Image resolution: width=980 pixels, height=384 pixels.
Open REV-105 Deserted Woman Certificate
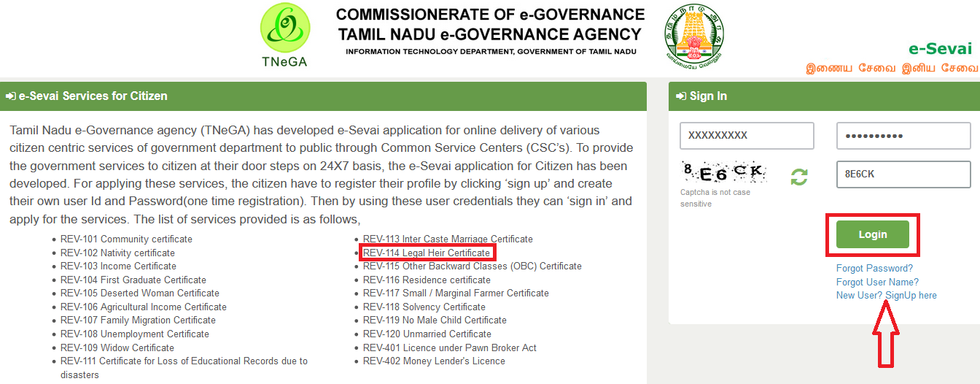140,293
